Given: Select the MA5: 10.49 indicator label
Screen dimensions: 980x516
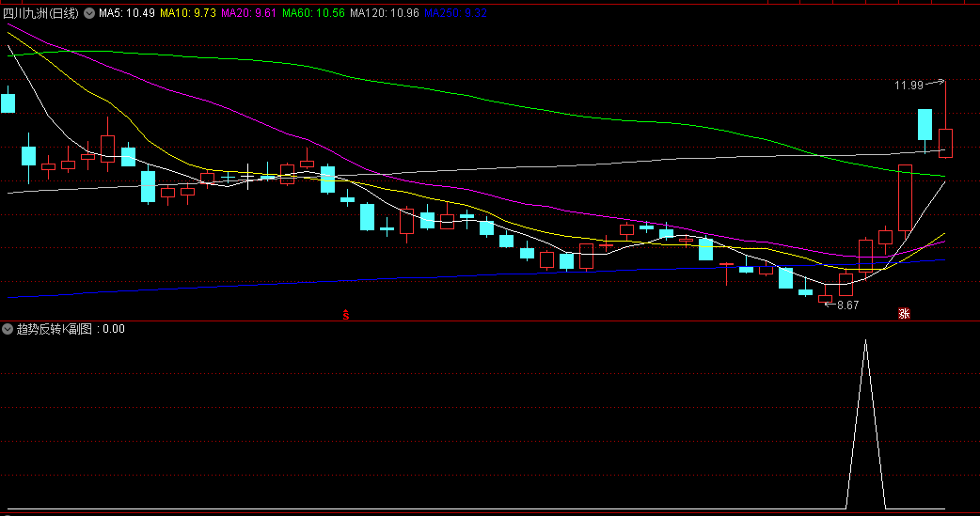Looking at the screenshot, I should 127,13.
